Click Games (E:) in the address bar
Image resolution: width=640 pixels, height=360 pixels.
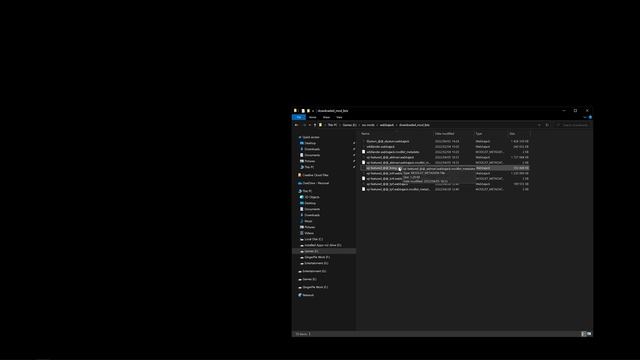point(349,125)
